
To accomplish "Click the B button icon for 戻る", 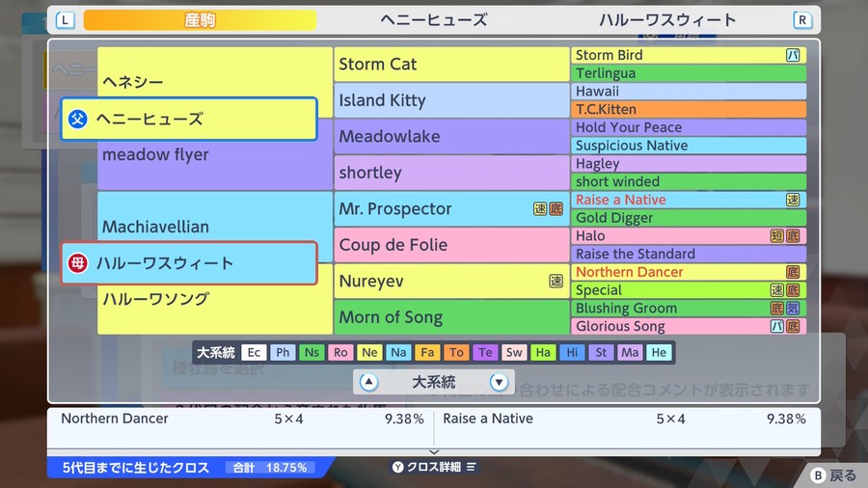I will [818, 475].
